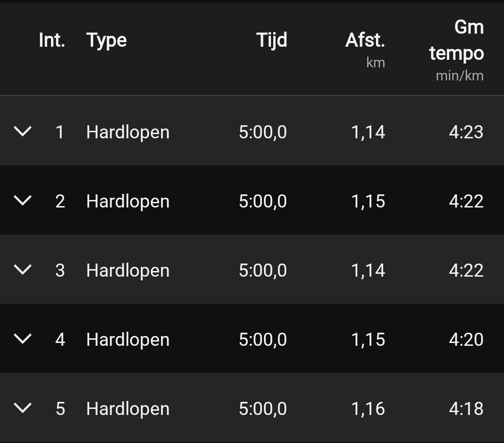Screen dimensions: 504x443
Task: Click time 5:00,0 in interval 3 row
Action: click(263, 271)
